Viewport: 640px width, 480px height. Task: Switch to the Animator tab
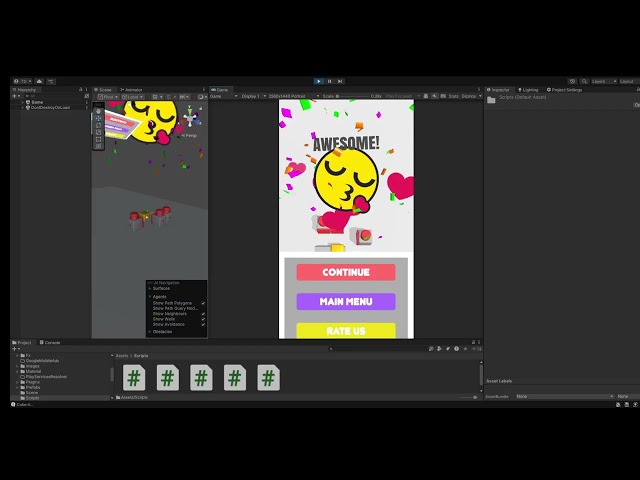(x=131, y=89)
